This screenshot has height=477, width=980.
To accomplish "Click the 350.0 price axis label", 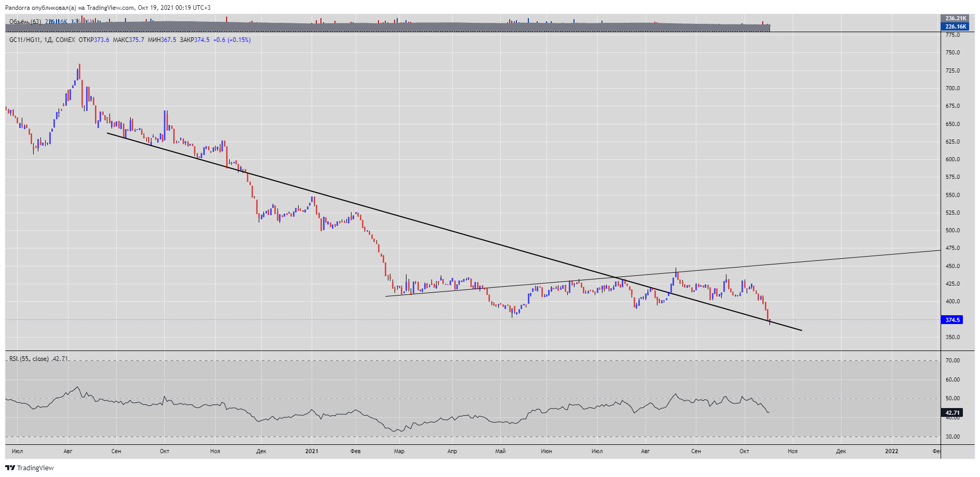I will (953, 337).
